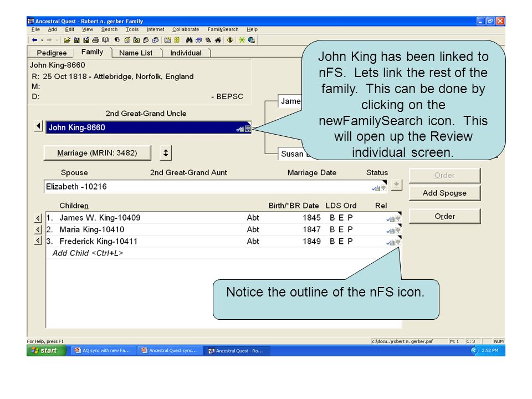Viewport: 532px width, 399px height.
Task: Click the left arrow beside Maria King
Action: (38, 229)
